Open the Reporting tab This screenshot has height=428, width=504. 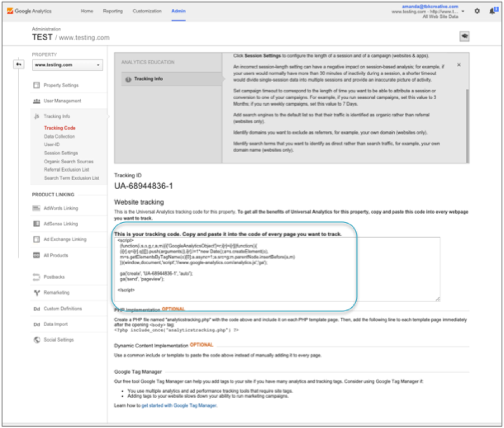tap(113, 11)
